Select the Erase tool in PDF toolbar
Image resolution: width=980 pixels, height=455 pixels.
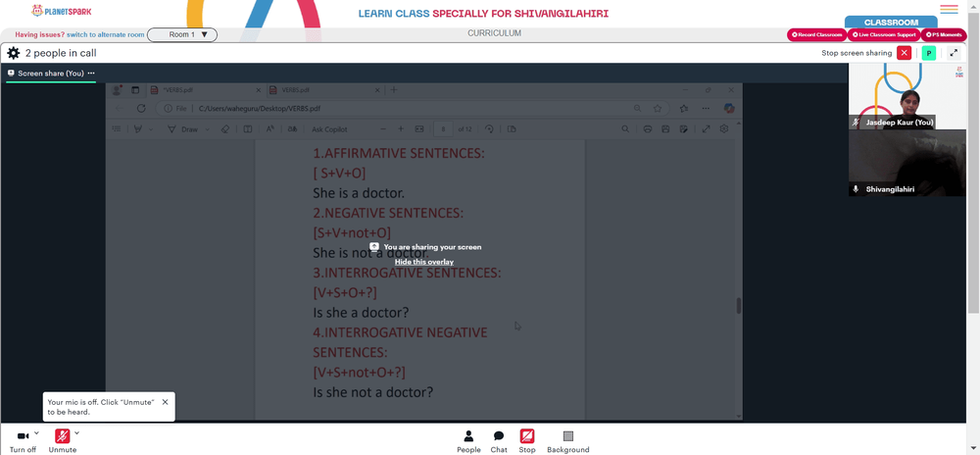[226, 129]
